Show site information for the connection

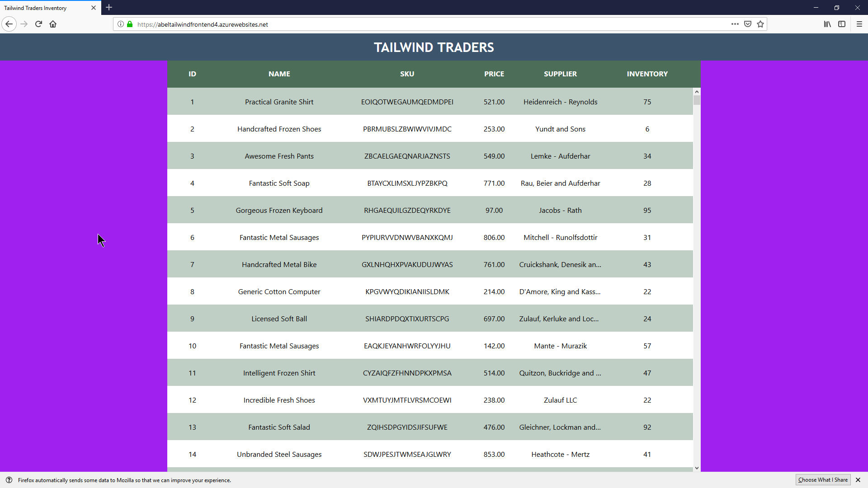[x=121, y=24]
